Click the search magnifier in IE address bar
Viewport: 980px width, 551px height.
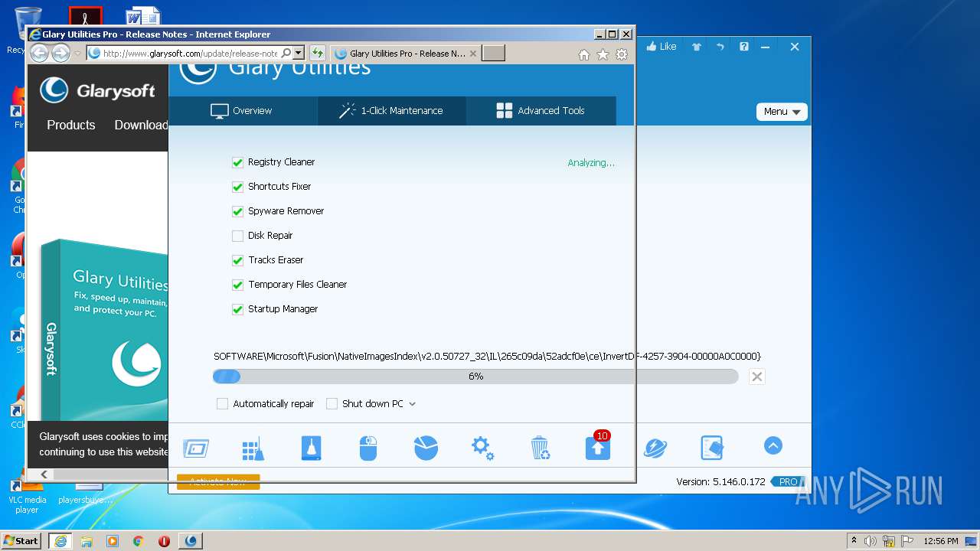pyautogui.click(x=286, y=53)
